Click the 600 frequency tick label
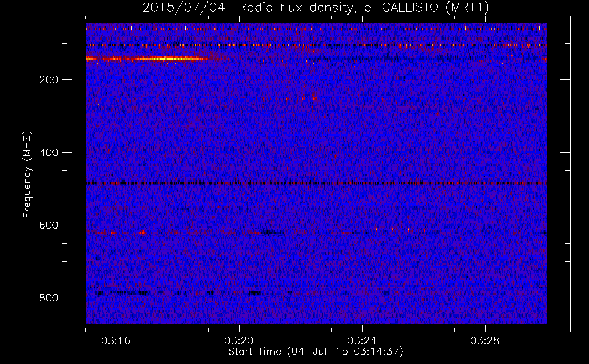 [x=49, y=225]
